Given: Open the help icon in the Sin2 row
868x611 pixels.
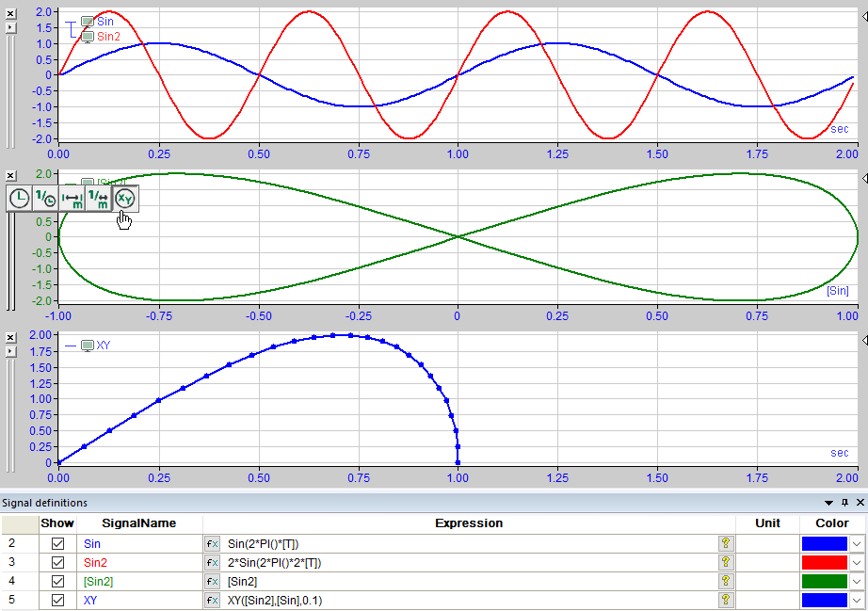Looking at the screenshot, I should tap(726, 562).
